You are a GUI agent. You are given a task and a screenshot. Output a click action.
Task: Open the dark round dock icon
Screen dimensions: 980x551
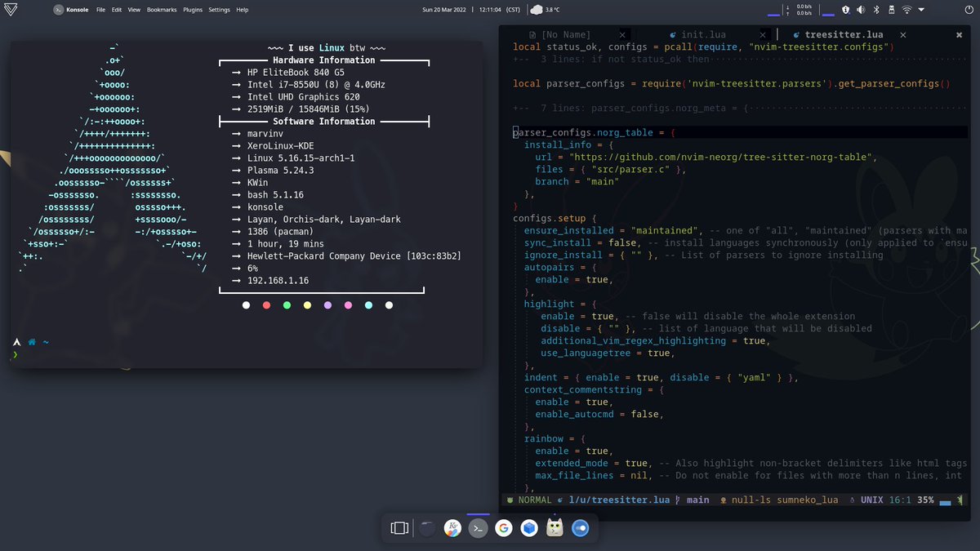(427, 528)
